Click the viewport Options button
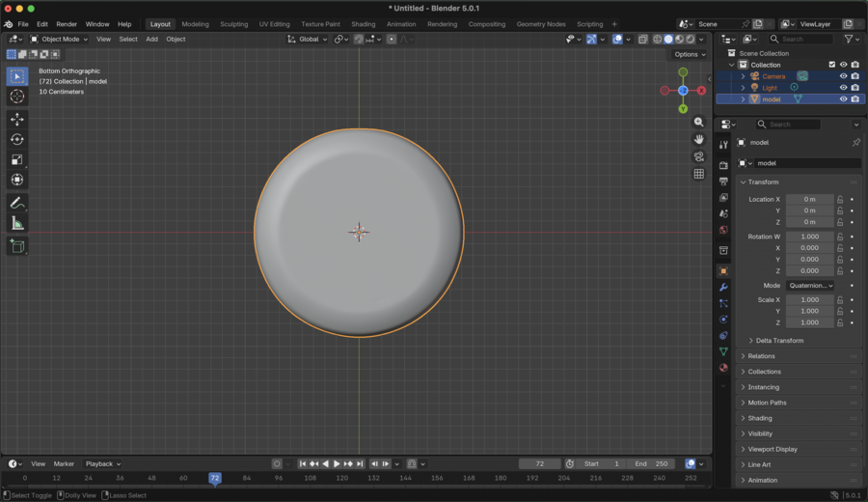Screen dimensions: 868x502 690,54
